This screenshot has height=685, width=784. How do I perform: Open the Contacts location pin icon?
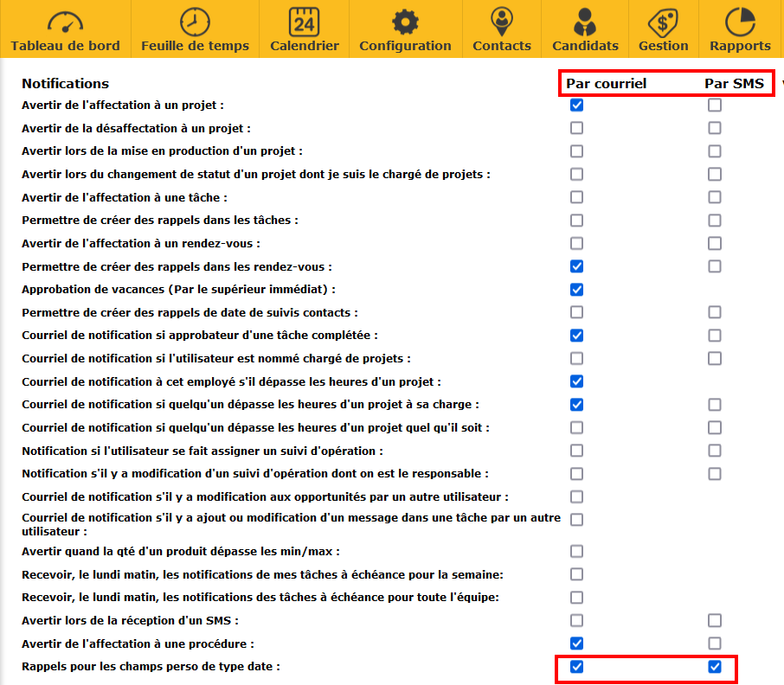pos(502,22)
